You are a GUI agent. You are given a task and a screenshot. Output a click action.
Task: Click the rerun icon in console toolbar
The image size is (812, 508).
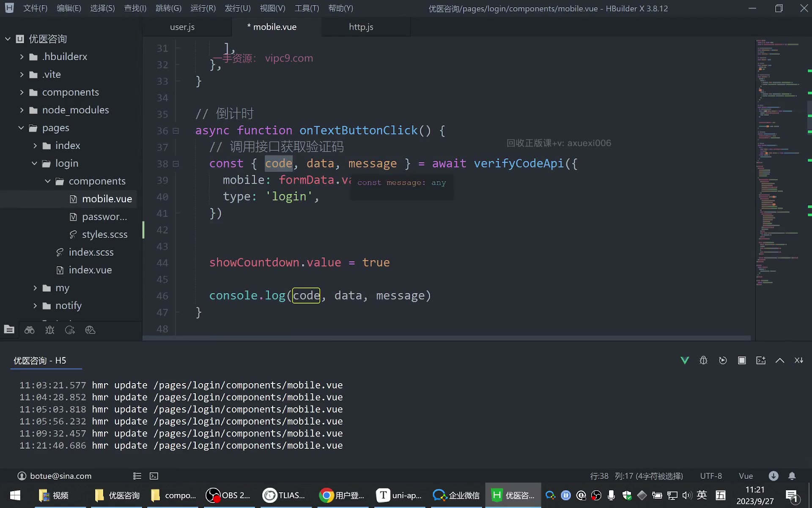(723, 360)
